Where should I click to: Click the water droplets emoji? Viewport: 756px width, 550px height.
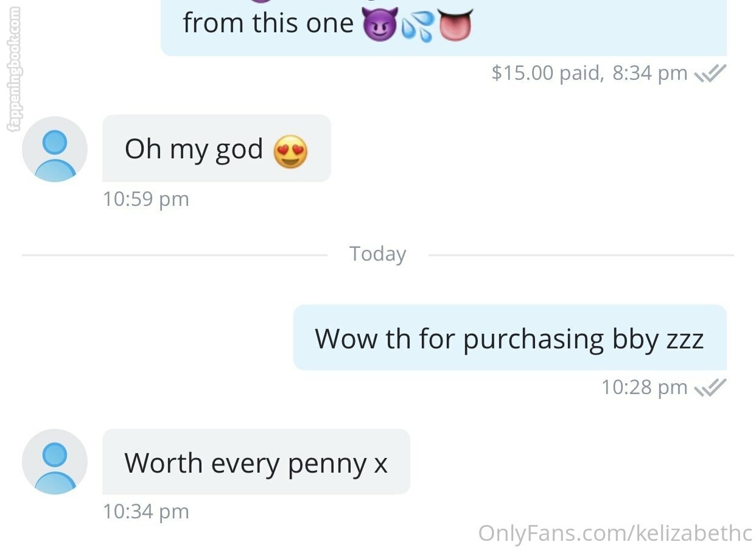coord(418,26)
